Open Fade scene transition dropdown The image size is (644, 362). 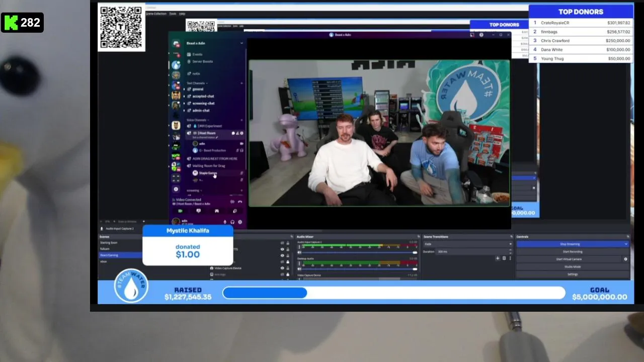coord(468,244)
